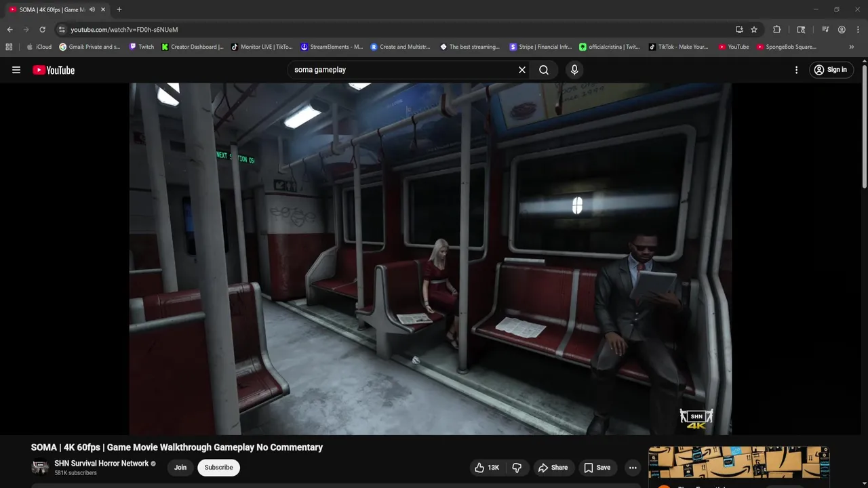Open more actions ellipsis under video

(633, 468)
